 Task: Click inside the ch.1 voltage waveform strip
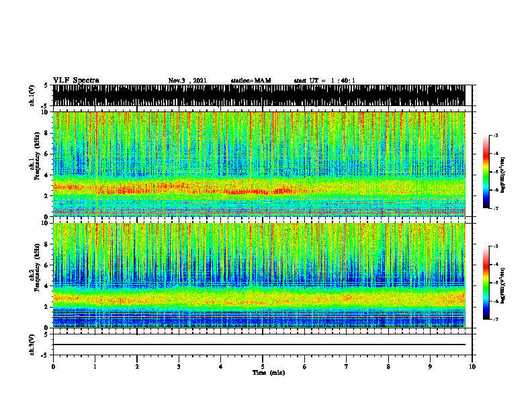pyautogui.click(x=259, y=95)
